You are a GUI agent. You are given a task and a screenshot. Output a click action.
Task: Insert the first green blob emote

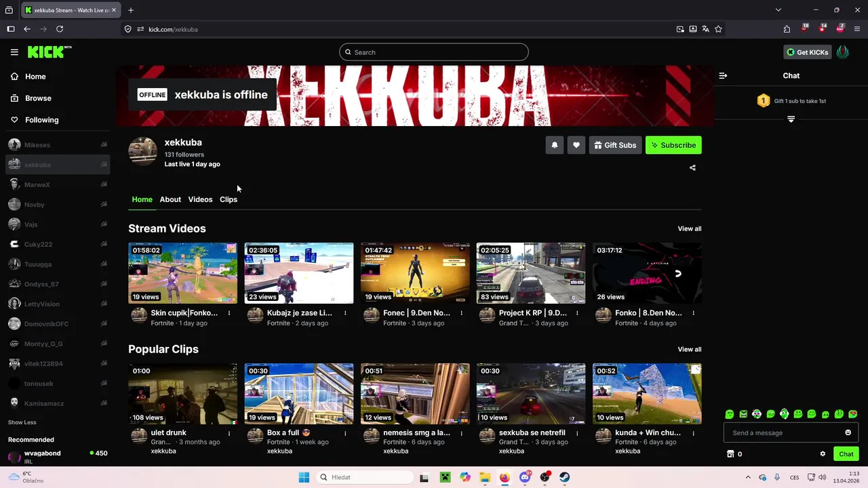(729, 414)
